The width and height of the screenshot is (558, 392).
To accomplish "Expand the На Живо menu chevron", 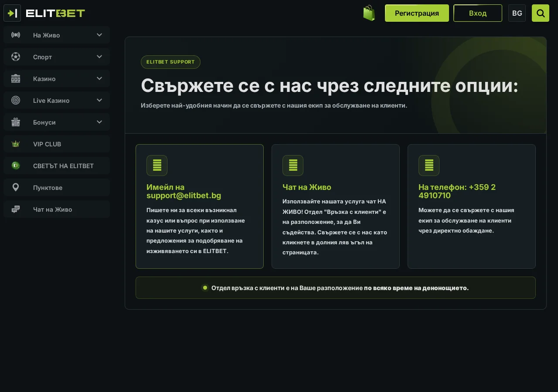I will (x=99, y=35).
